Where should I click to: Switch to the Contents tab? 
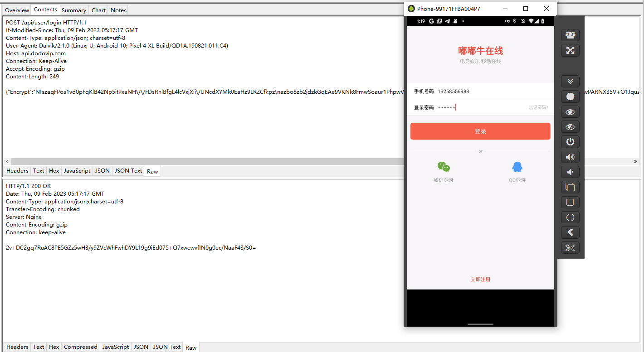pos(45,10)
